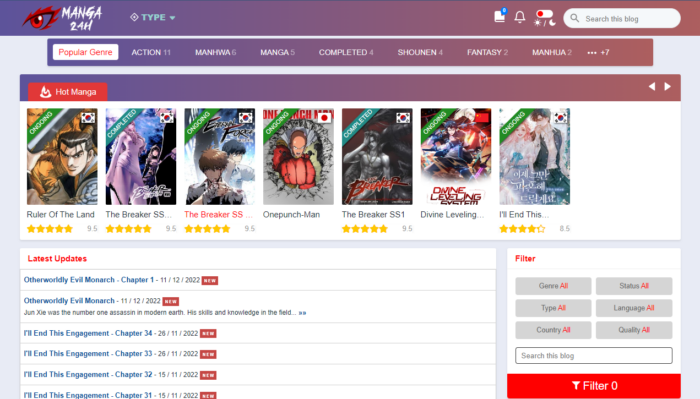Click the red Filter 0 button
This screenshot has height=399, width=700.
(594, 386)
